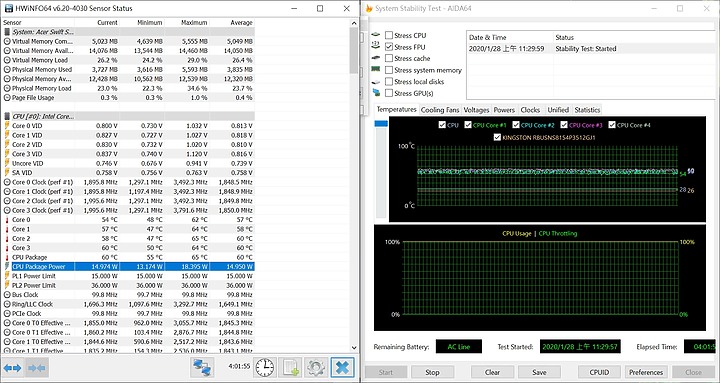Toggle the CPU graph checkbox

tap(442, 125)
